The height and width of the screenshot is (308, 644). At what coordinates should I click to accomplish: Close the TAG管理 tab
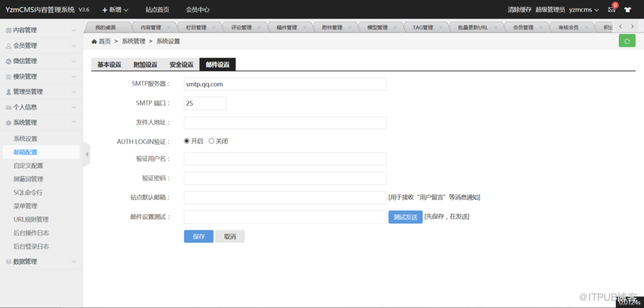pos(441,28)
